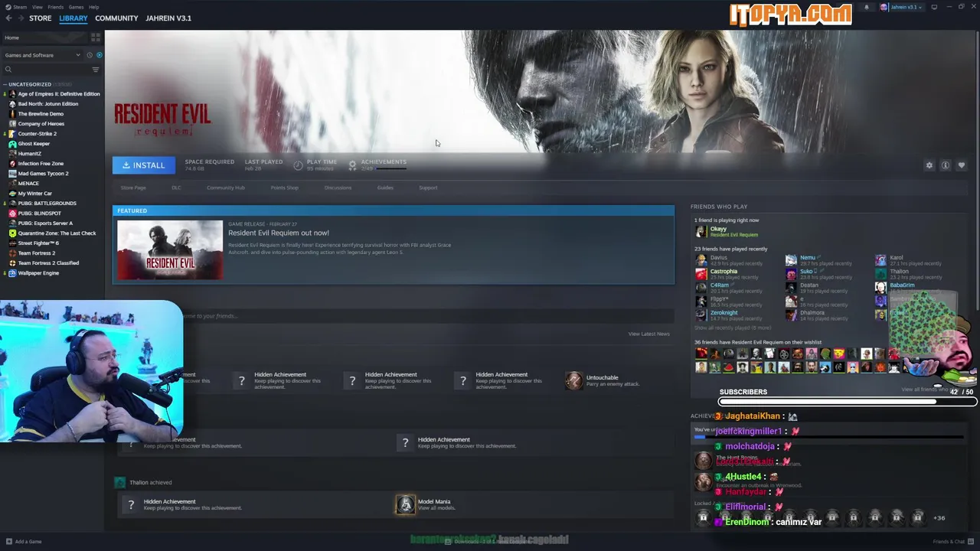This screenshot has height=551, width=980.
Task: Click View Latest News
Action: pos(648,334)
